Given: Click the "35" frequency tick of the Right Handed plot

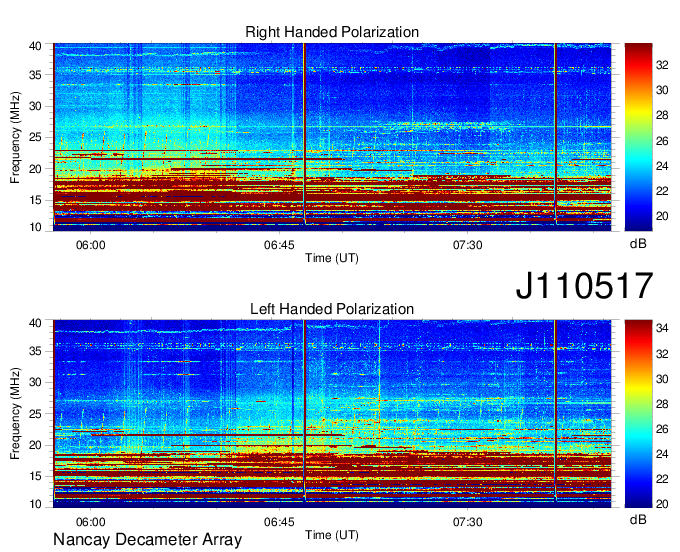Looking at the screenshot, I should (36, 75).
